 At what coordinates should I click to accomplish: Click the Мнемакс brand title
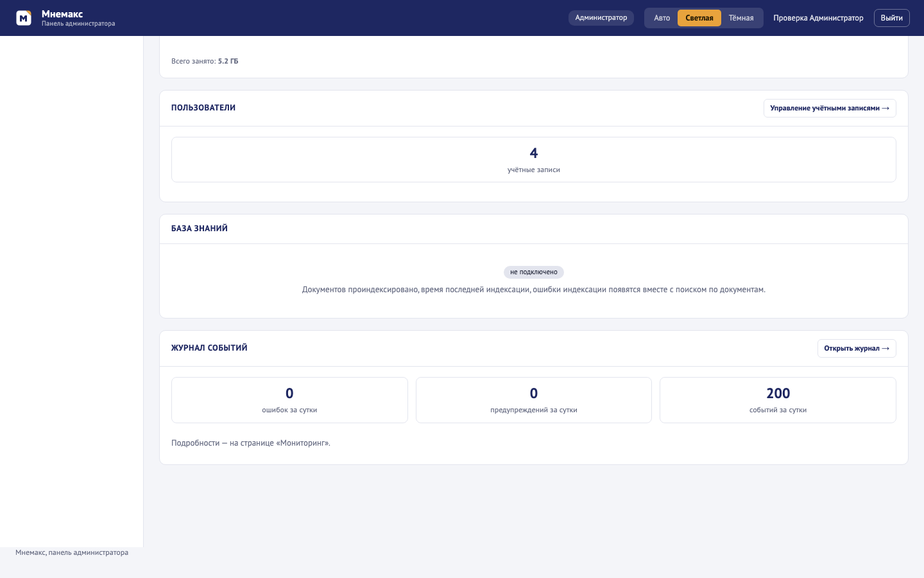(x=62, y=13)
